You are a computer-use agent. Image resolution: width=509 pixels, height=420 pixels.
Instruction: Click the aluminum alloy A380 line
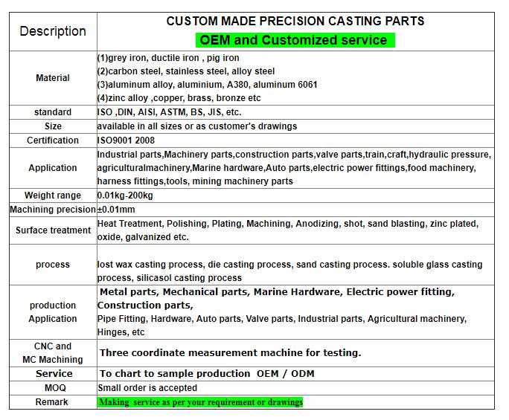(x=207, y=85)
